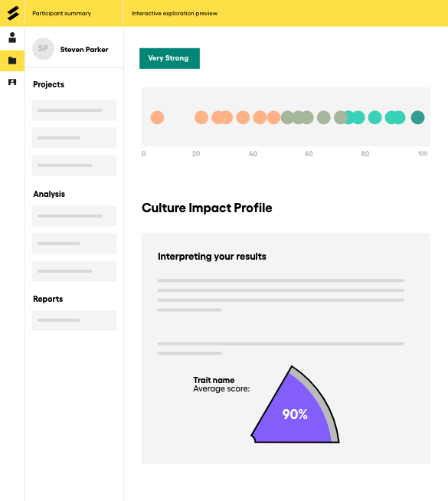Open the person profile icon in sidebar
This screenshot has height=501, width=448.
tap(12, 38)
